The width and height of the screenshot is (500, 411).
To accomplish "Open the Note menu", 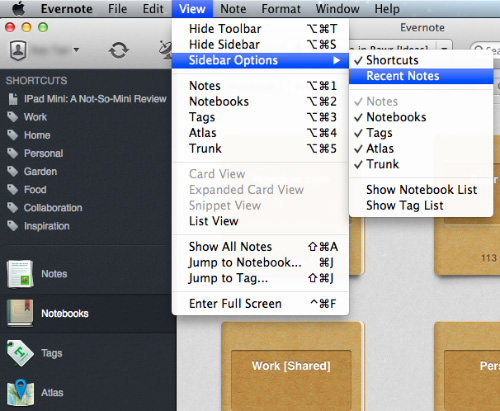I will point(233,9).
